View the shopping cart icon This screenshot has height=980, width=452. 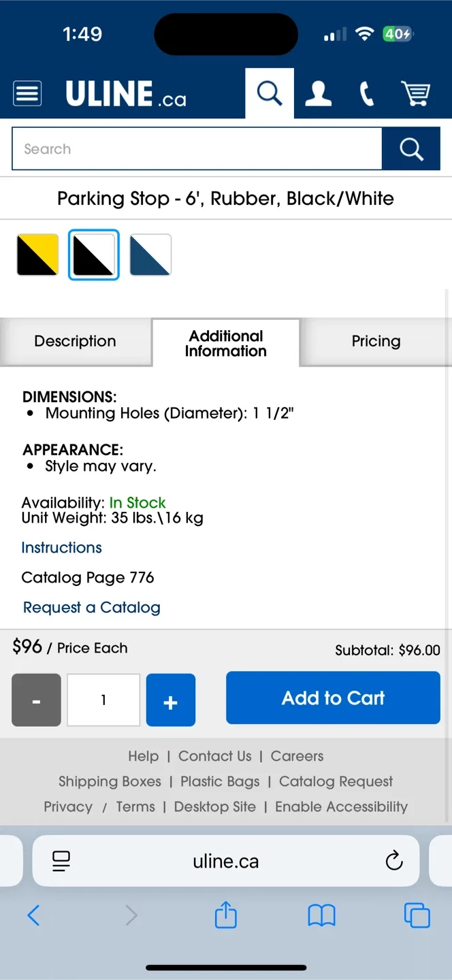416,93
